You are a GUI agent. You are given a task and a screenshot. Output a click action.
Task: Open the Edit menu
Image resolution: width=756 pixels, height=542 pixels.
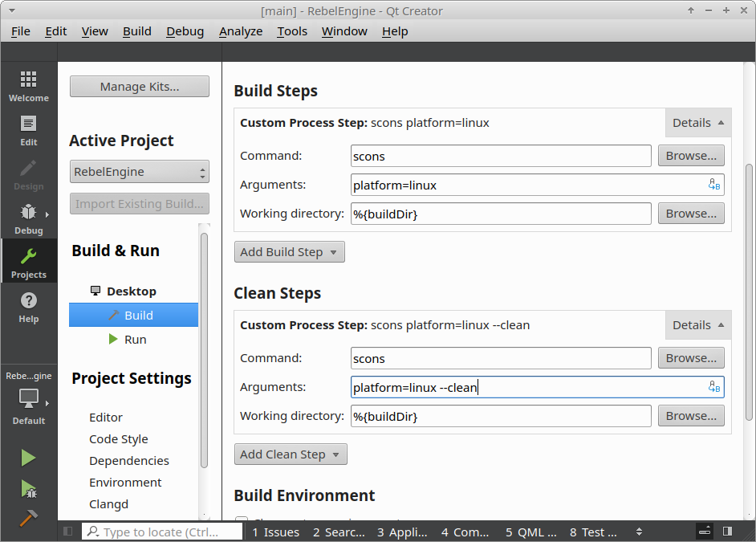[56, 31]
